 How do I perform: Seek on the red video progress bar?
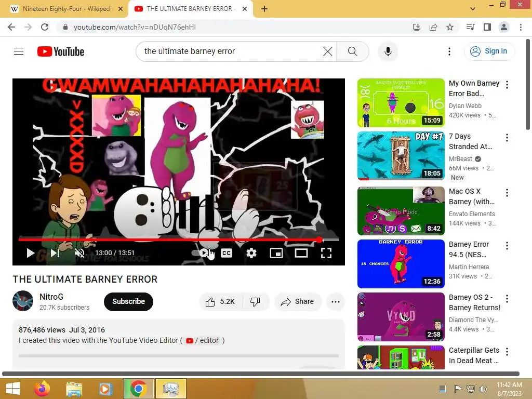point(179,240)
